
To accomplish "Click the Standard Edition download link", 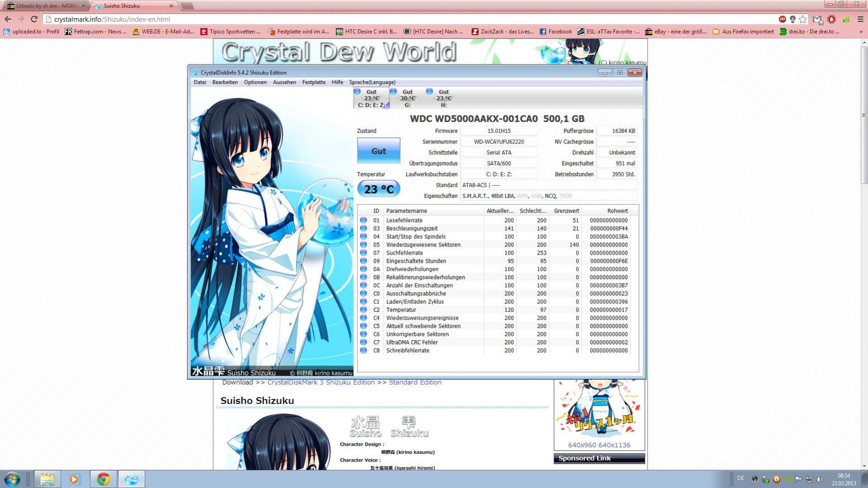I will [x=415, y=382].
